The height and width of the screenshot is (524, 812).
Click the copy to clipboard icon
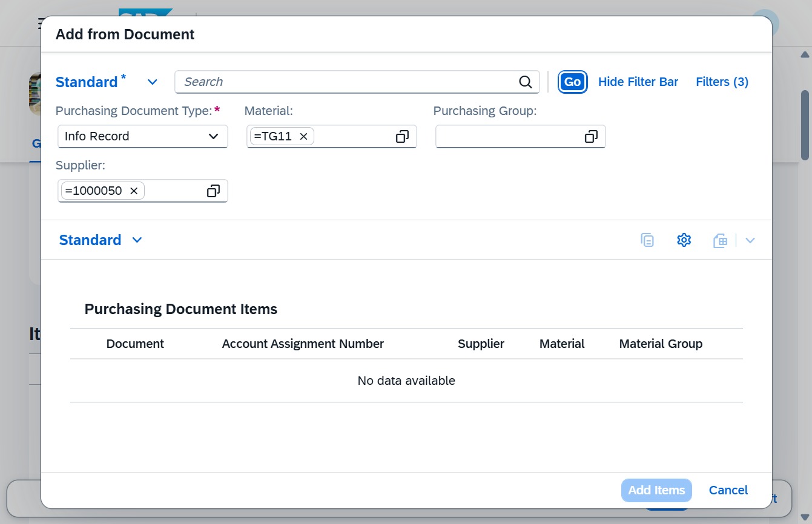click(x=647, y=240)
